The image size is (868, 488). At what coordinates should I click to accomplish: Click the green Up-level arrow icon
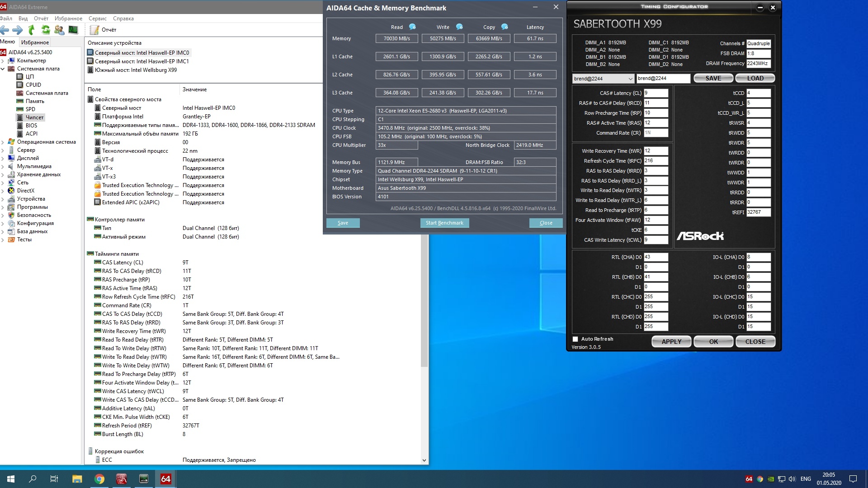click(x=31, y=30)
